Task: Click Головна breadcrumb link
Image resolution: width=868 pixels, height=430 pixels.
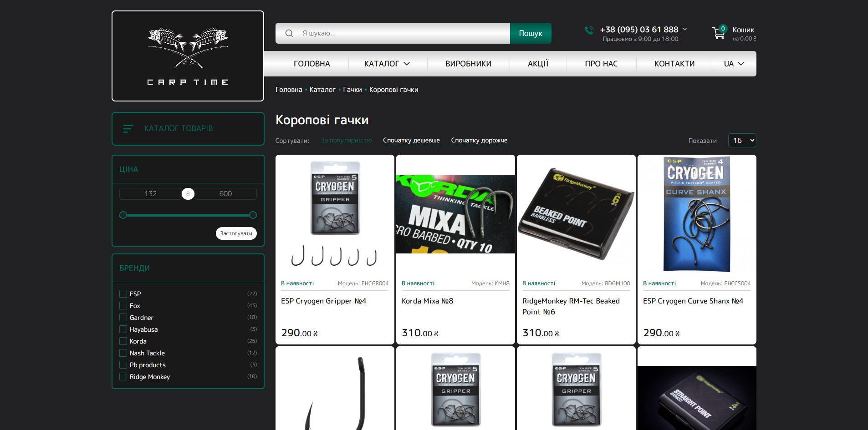Action: click(x=289, y=90)
